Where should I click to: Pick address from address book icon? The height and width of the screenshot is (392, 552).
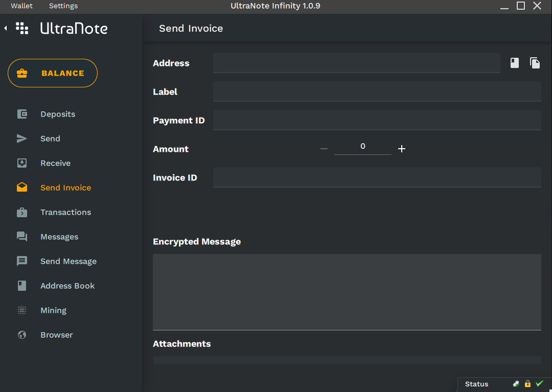point(515,63)
